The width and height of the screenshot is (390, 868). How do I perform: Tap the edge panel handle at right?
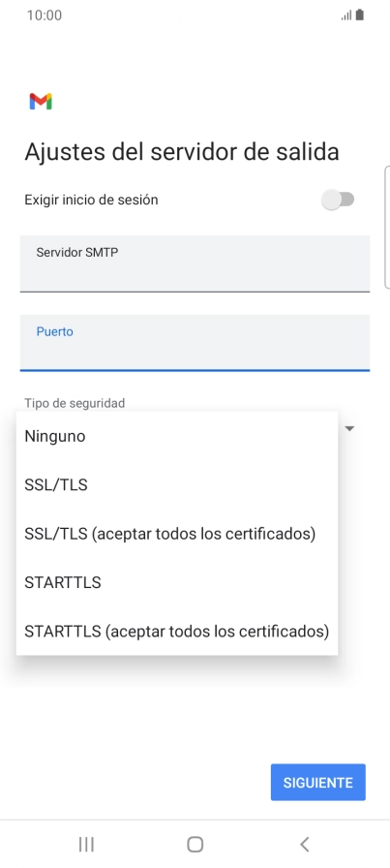click(x=387, y=227)
